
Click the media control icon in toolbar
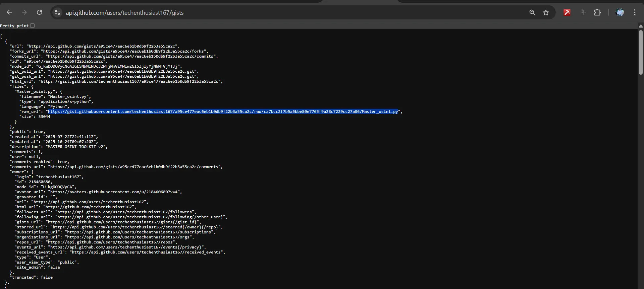pyautogui.click(x=583, y=12)
